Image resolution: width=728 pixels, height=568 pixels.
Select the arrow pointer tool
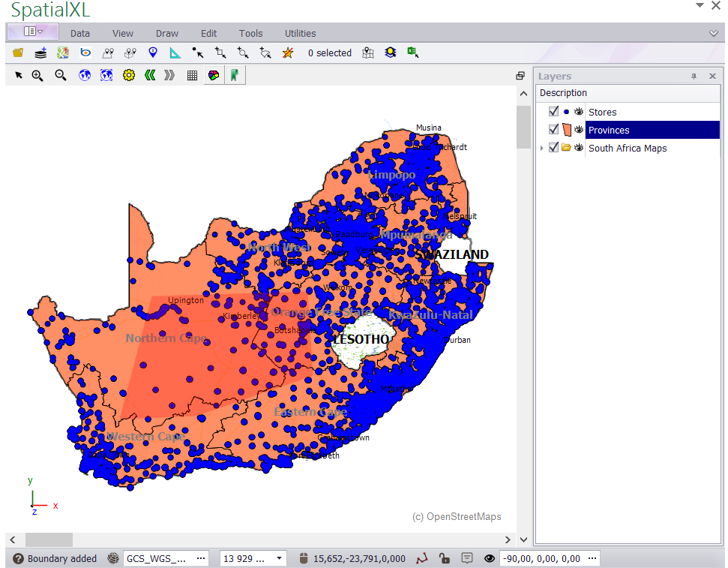[x=19, y=75]
